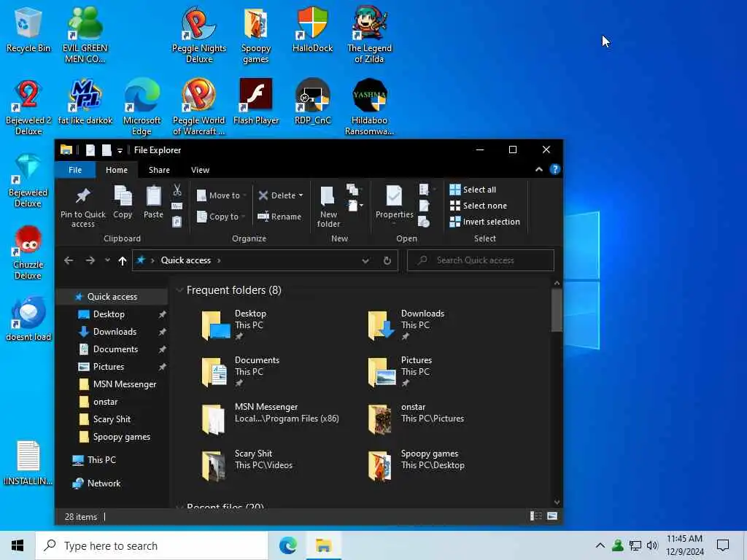Click the Refresh button in address bar

[387, 260]
